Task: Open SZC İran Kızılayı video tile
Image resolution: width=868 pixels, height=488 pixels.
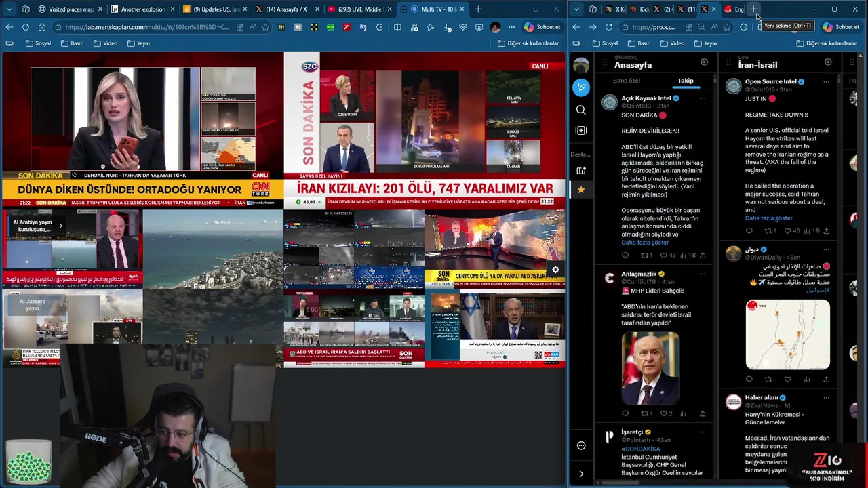Action: [424, 130]
